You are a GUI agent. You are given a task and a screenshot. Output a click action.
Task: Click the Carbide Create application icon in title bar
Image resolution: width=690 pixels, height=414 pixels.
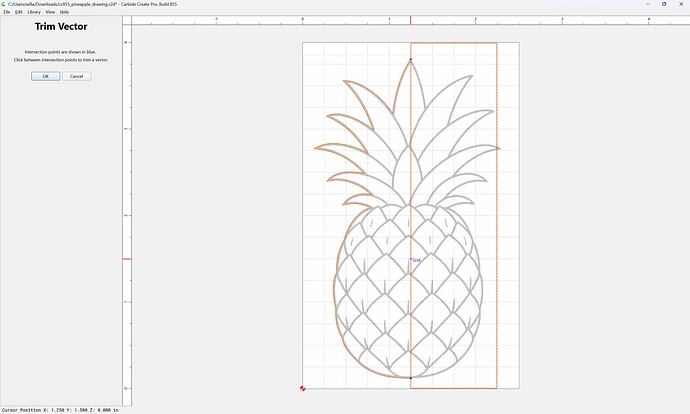[4, 4]
